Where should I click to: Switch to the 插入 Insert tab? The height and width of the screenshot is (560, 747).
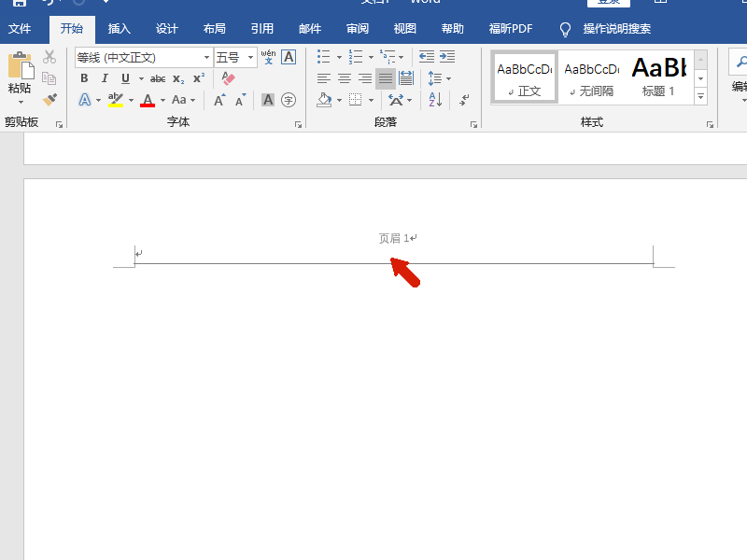point(120,29)
